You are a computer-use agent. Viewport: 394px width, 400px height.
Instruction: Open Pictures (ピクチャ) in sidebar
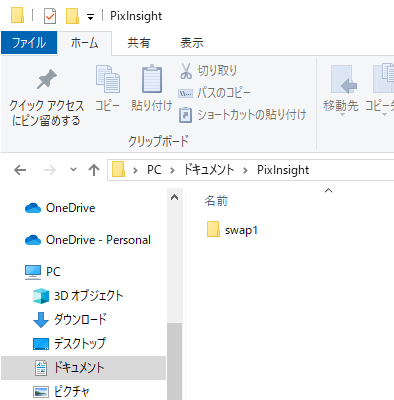61,391
